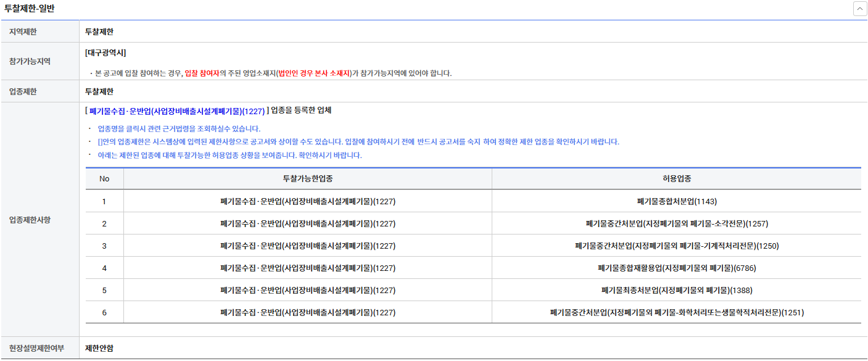Click the 참가가능지역 row label
Screen dimensions: 868x361
click(30, 62)
